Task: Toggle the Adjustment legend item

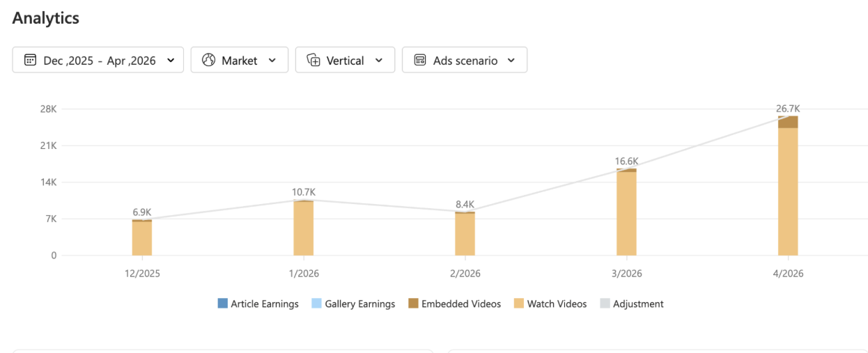Action: [x=632, y=304]
